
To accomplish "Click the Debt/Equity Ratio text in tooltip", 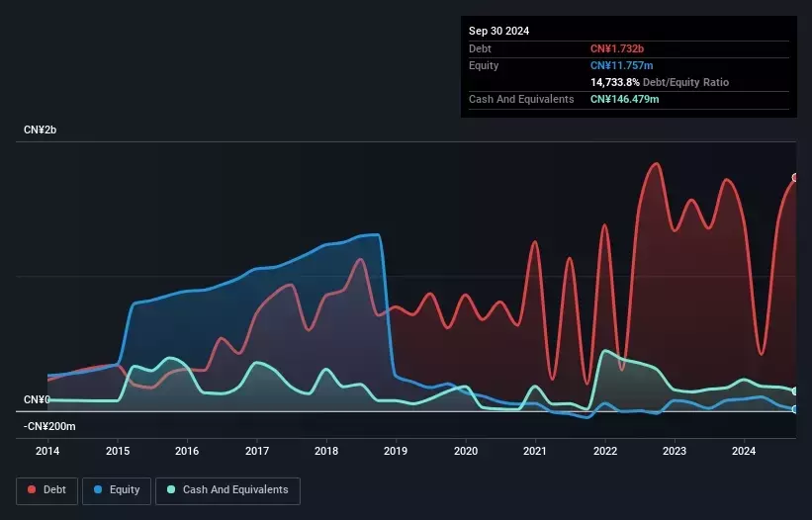I will [x=685, y=82].
